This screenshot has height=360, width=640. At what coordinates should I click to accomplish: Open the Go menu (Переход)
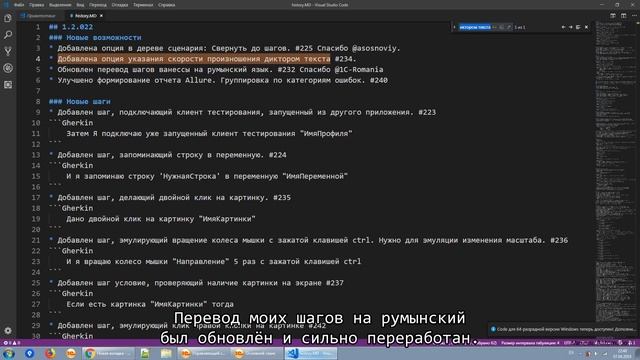point(98,5)
